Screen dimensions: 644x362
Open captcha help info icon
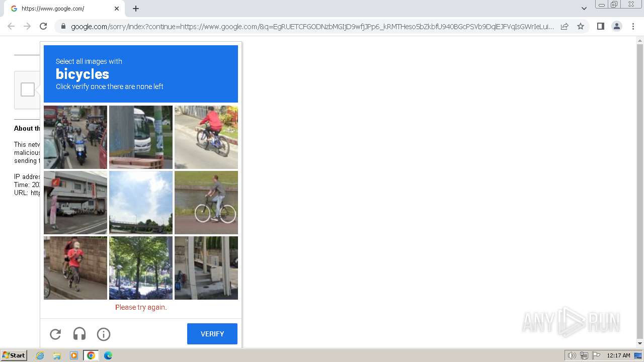[104, 334]
